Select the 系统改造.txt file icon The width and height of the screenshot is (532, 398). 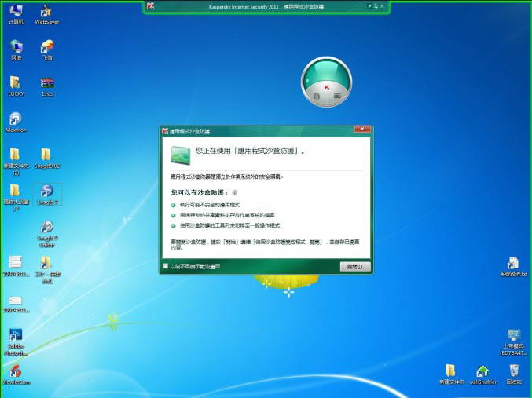(513, 267)
